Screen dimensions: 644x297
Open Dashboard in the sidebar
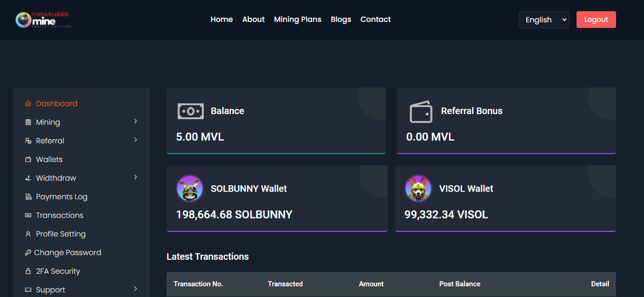click(x=57, y=103)
